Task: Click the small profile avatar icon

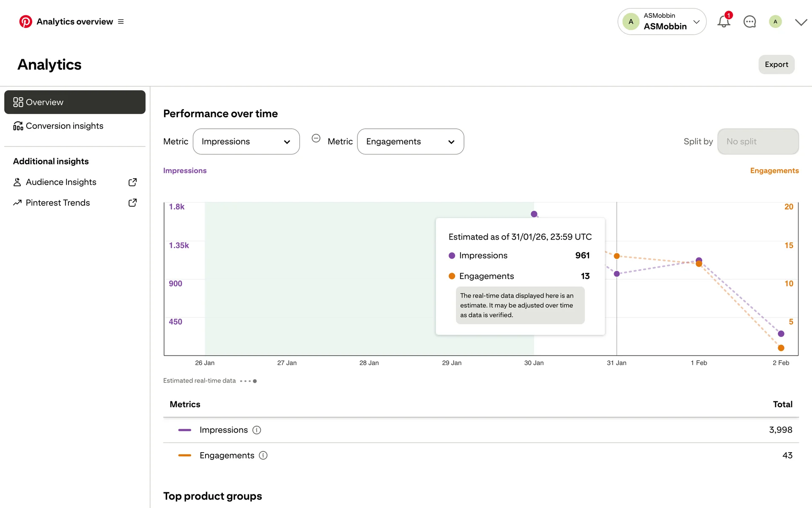Action: (775, 22)
